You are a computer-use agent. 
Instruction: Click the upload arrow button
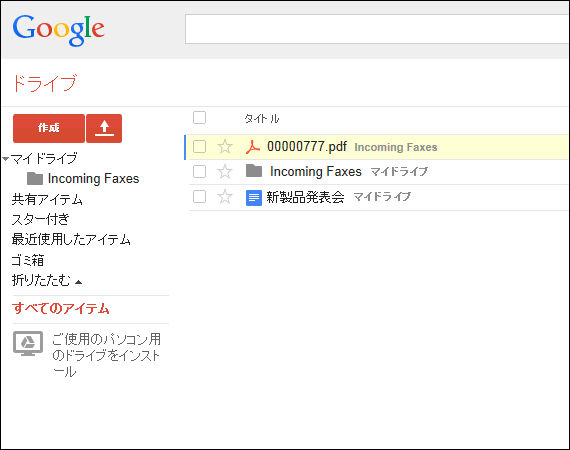coord(104,128)
